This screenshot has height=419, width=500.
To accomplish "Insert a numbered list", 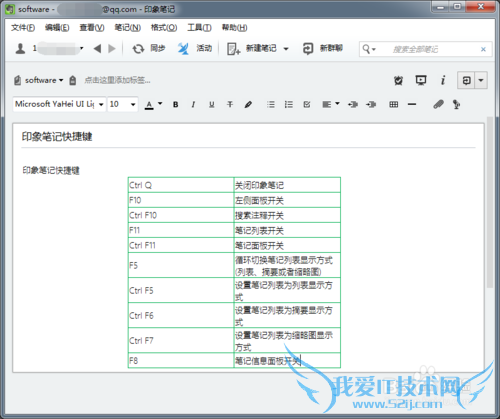I will (x=289, y=105).
